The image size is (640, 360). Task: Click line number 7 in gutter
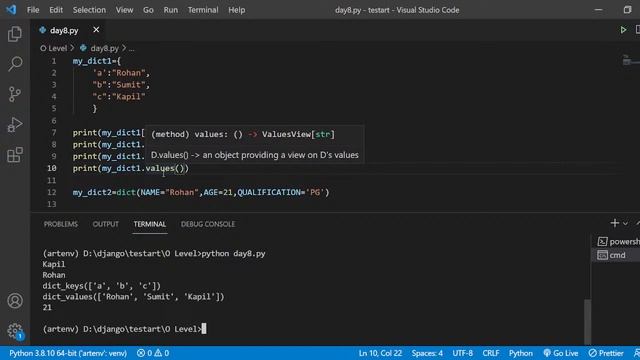coord(53,133)
